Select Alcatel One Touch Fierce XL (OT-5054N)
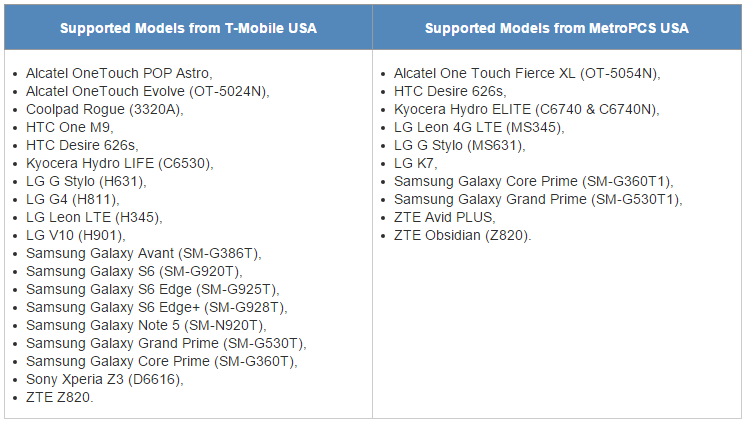Viewport: 746px width, 424px height. click(527, 73)
